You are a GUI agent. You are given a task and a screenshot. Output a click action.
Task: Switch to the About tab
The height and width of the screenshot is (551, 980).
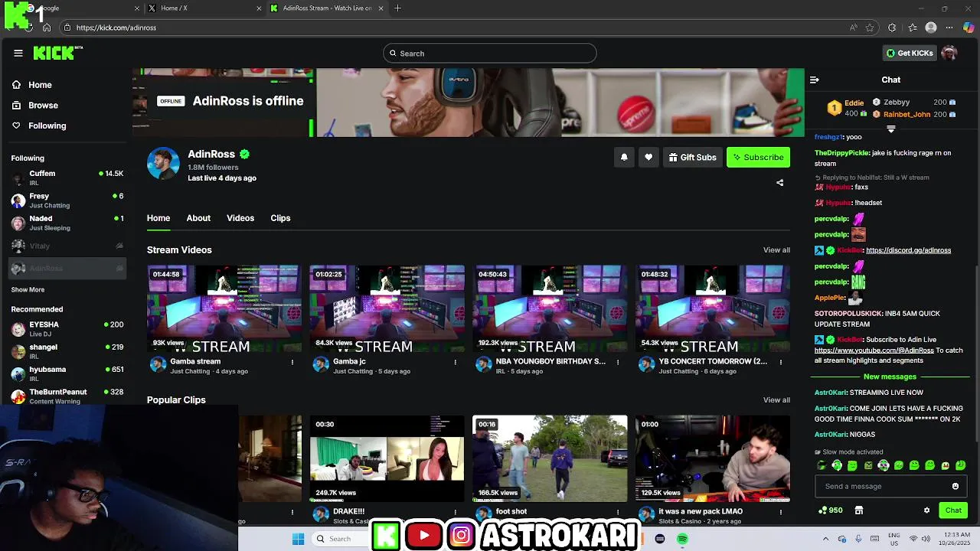point(198,218)
